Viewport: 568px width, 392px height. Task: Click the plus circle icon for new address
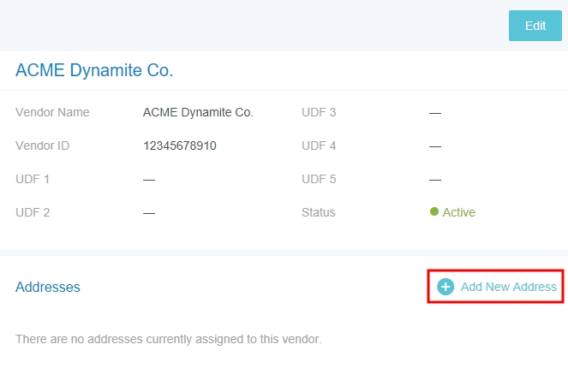(x=445, y=287)
